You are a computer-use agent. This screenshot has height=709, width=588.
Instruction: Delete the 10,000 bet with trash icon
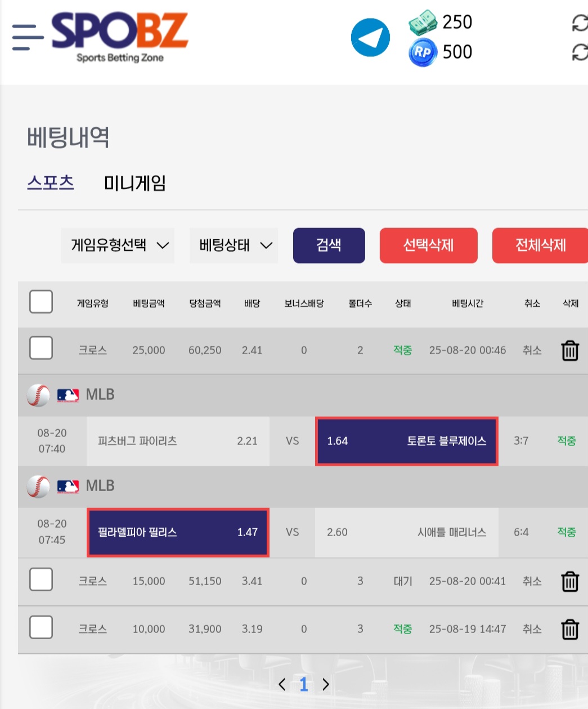tap(570, 629)
